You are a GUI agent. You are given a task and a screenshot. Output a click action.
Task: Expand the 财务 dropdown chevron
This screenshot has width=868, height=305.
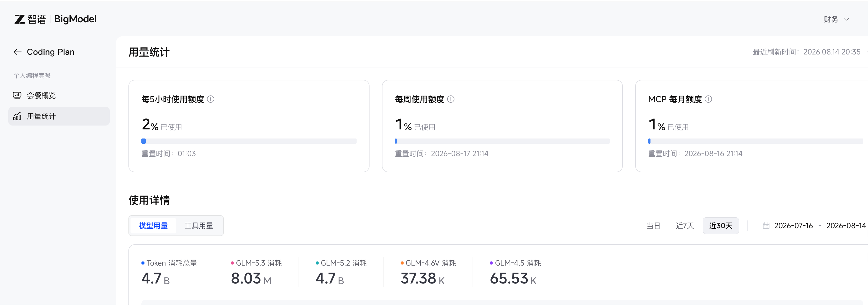(x=847, y=19)
